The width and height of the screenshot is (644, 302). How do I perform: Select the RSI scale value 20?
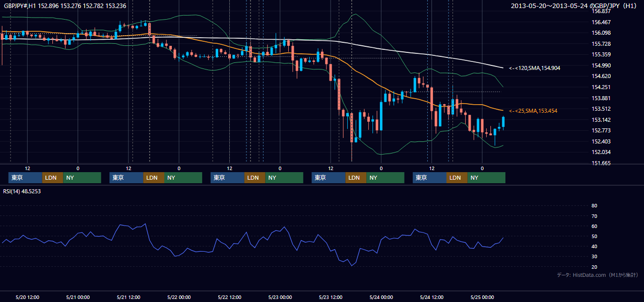pyautogui.click(x=594, y=267)
